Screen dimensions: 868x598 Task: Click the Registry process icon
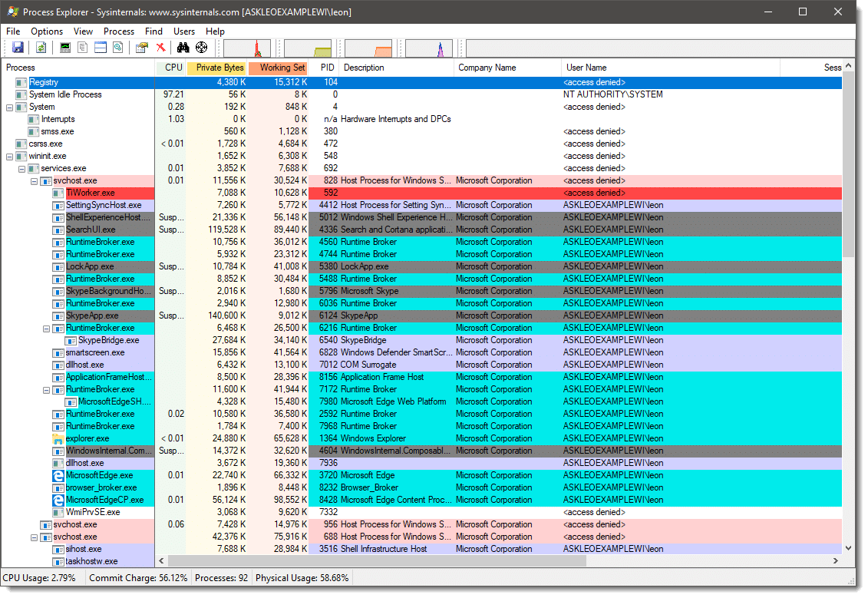pyautogui.click(x=21, y=82)
